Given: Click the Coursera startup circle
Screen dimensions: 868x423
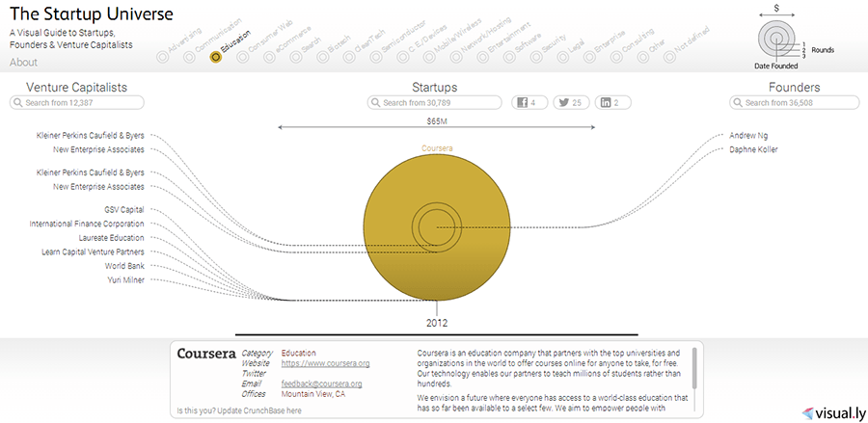Looking at the screenshot, I should (x=437, y=228).
